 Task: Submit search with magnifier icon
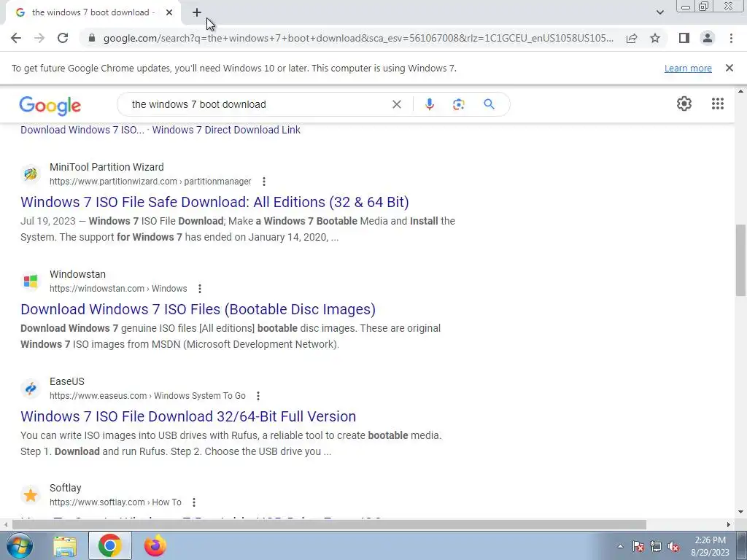pyautogui.click(x=489, y=104)
